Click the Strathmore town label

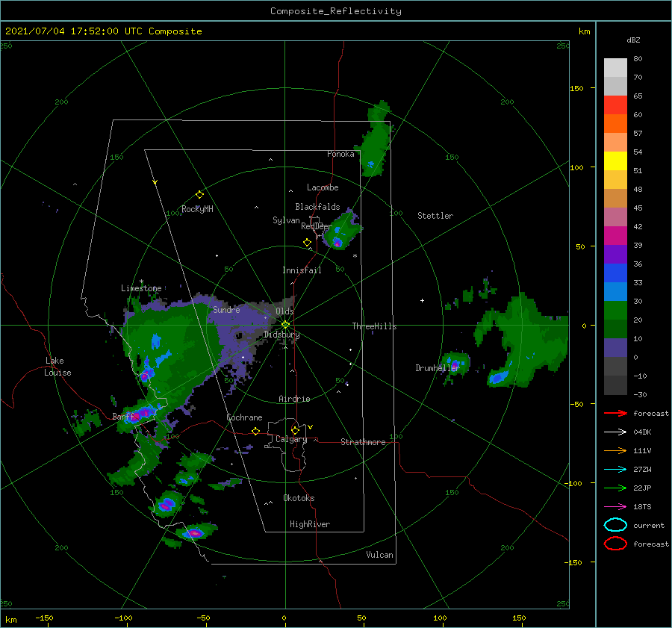pos(363,442)
